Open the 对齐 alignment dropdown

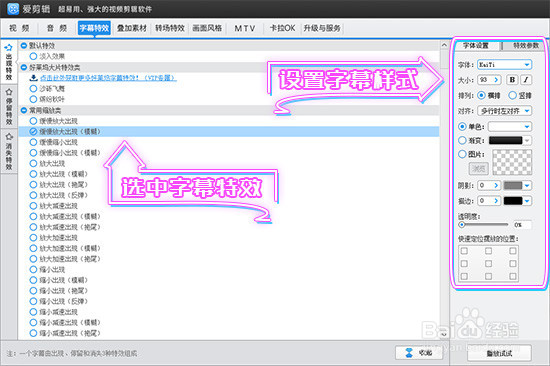tap(504, 111)
